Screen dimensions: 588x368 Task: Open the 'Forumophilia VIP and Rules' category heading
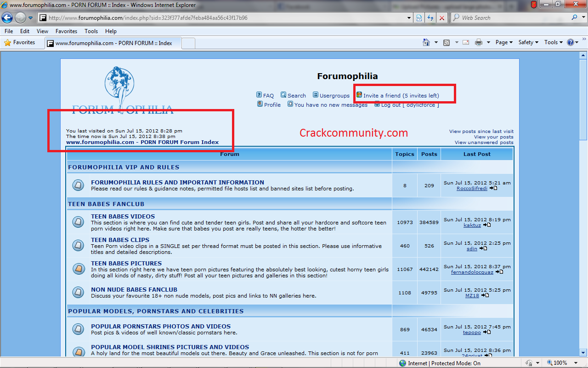pos(124,167)
